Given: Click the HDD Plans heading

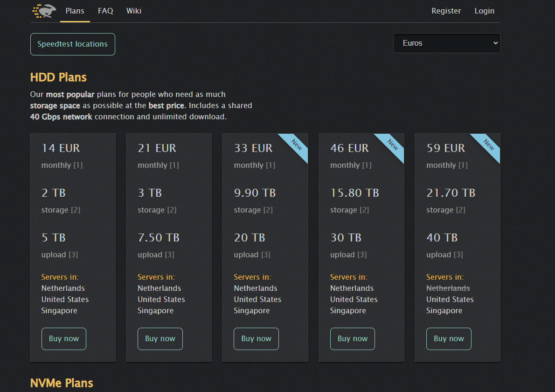Looking at the screenshot, I should [x=58, y=77].
